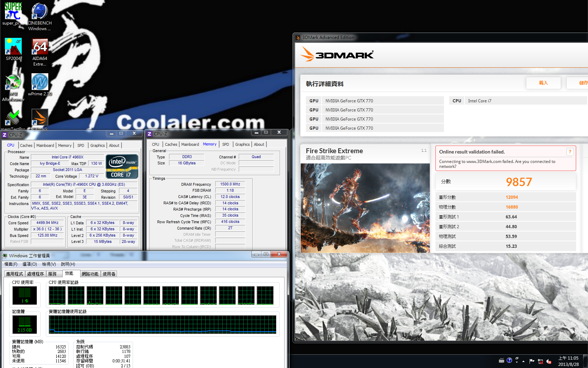
Task: Click the overall score 9857 in 3DMark
Action: click(519, 182)
